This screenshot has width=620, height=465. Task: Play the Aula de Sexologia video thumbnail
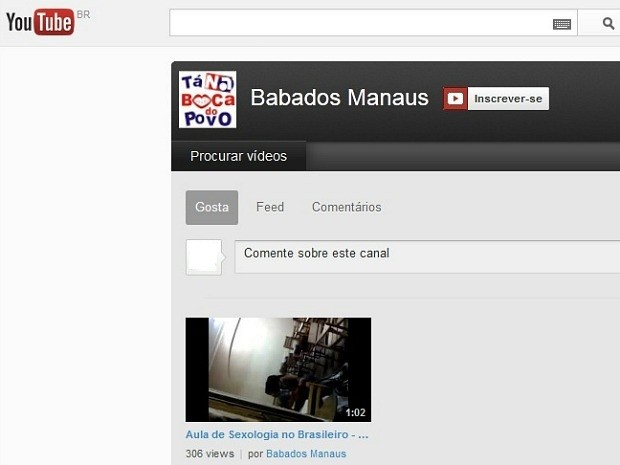coord(278,370)
